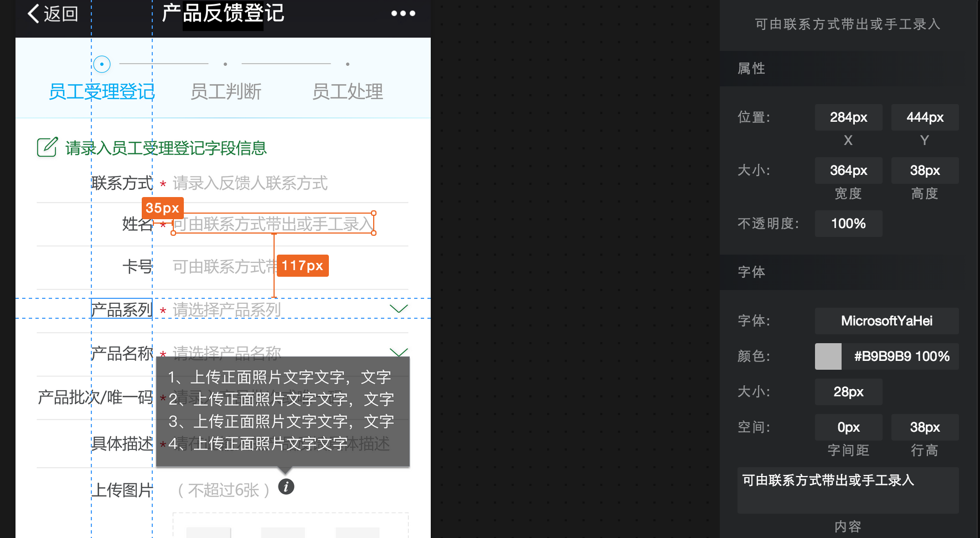980x538 pixels.
Task: Click the 产品系列 field label
Action: click(122, 309)
